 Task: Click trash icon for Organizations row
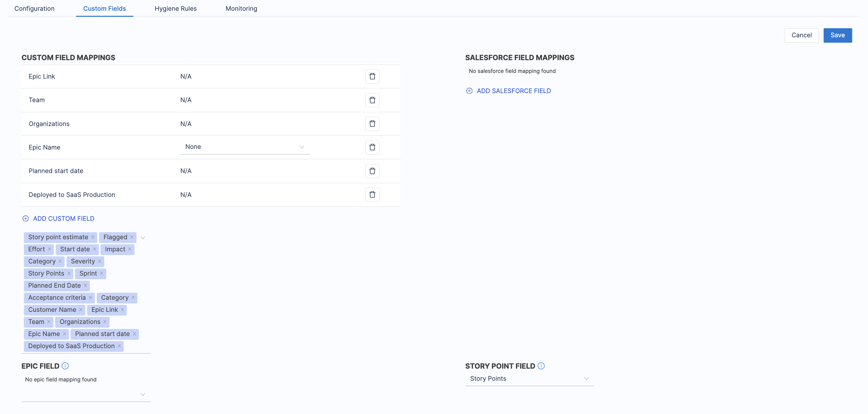point(372,124)
